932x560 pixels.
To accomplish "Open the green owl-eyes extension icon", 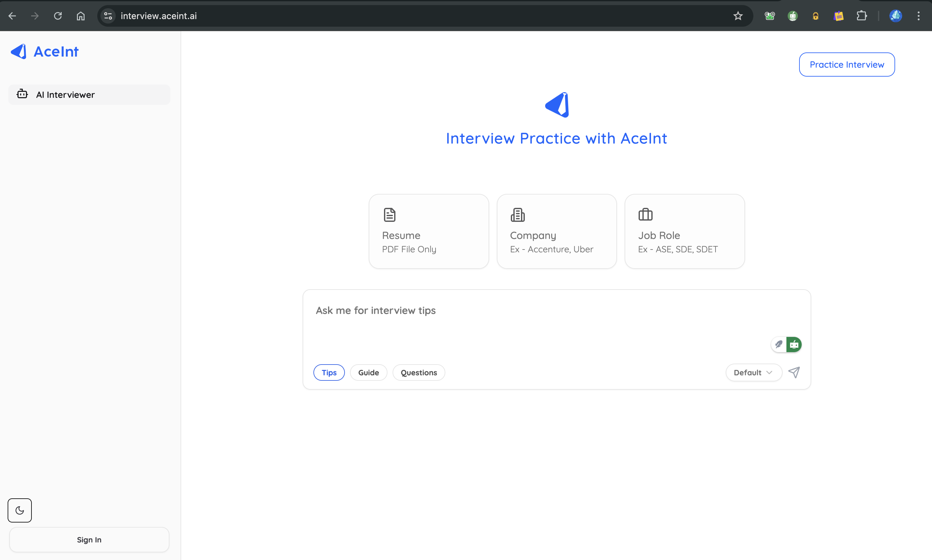I will (x=770, y=16).
